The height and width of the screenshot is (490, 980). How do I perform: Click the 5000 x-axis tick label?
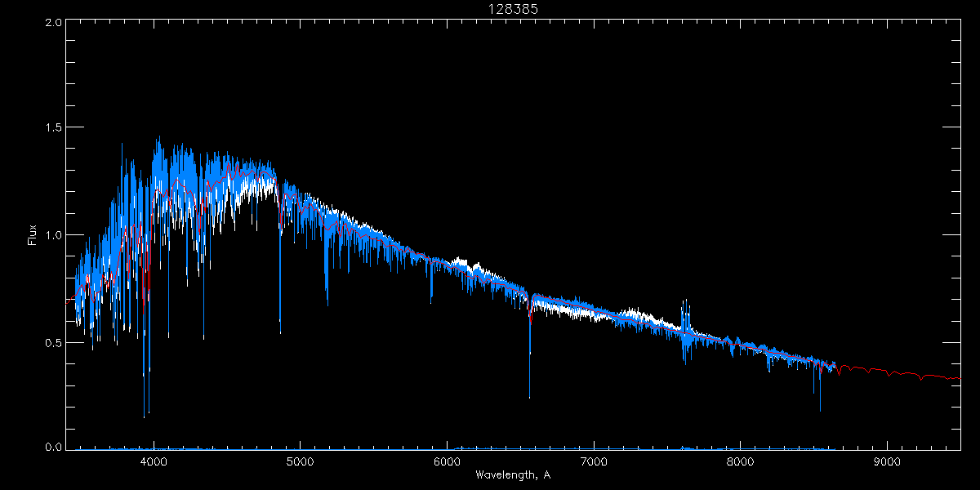point(300,461)
